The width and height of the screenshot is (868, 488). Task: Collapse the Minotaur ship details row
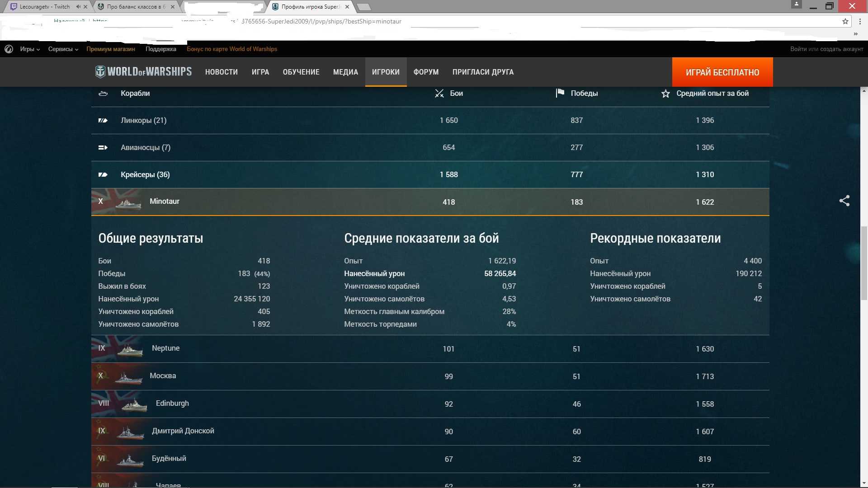pyautogui.click(x=165, y=202)
